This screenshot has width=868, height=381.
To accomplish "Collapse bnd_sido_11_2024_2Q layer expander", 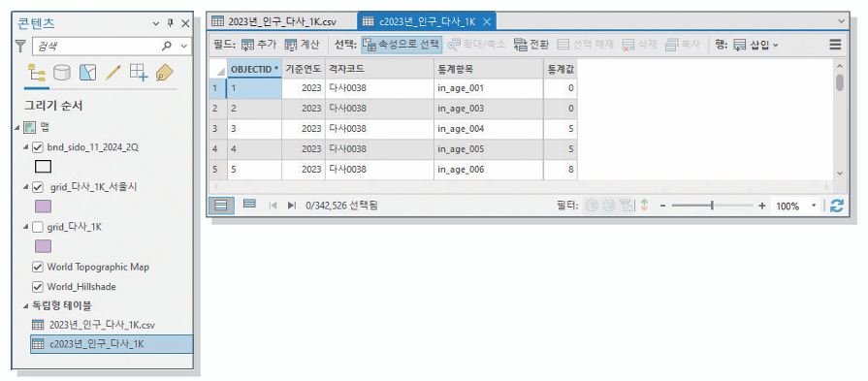I will click(x=26, y=147).
